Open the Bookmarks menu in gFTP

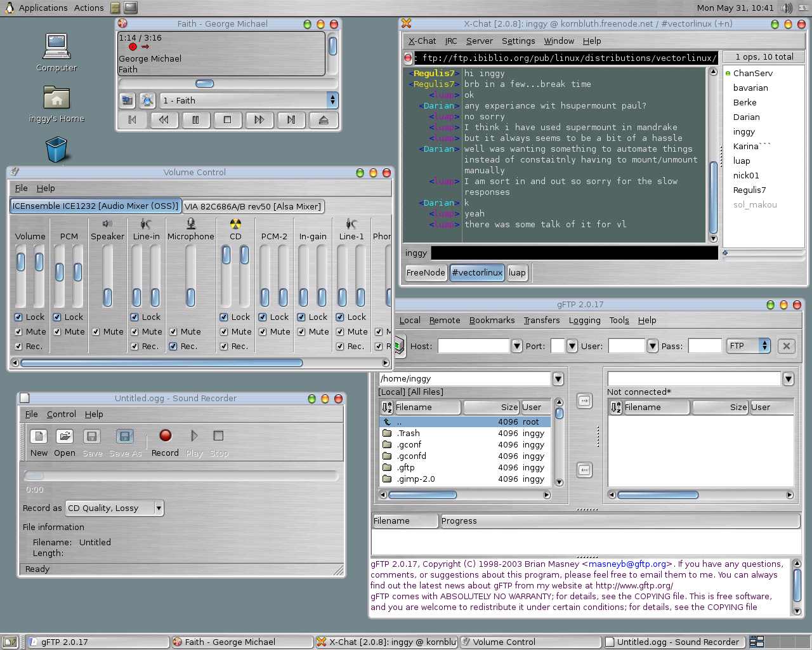[x=492, y=320]
